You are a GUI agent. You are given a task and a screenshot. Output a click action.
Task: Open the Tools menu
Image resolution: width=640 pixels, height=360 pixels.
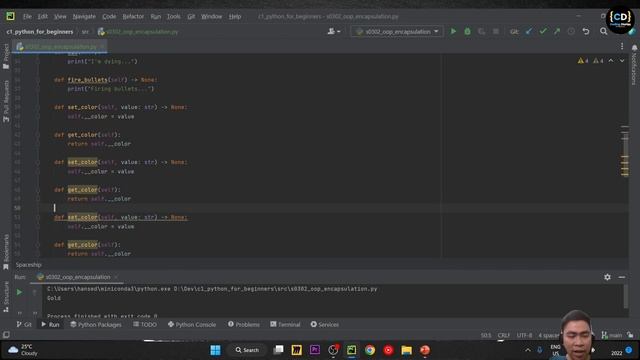tap(173, 16)
